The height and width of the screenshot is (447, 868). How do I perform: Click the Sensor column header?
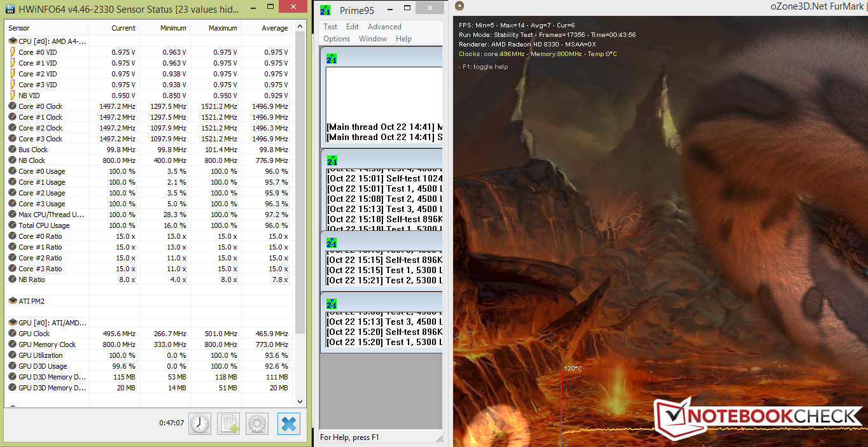tap(46, 28)
